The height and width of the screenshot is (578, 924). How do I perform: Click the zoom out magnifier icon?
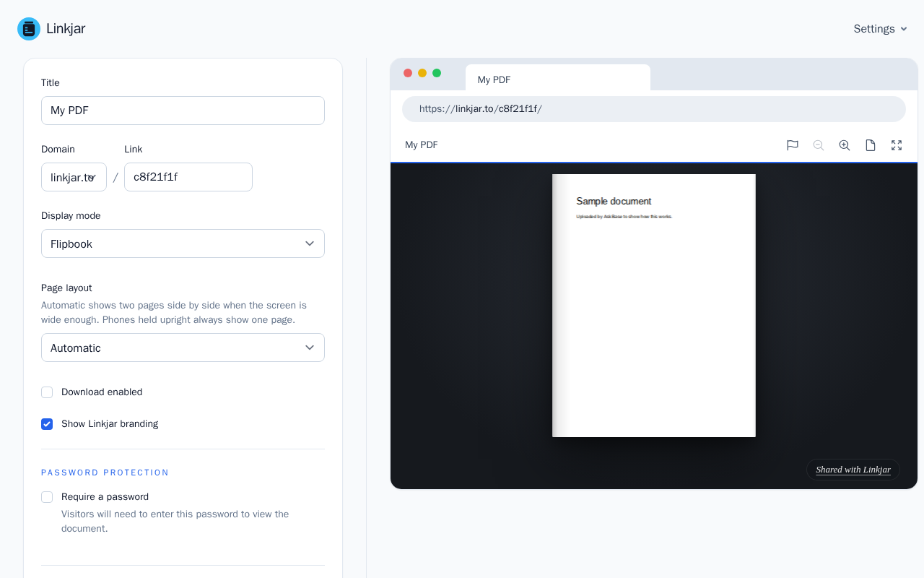point(819,145)
